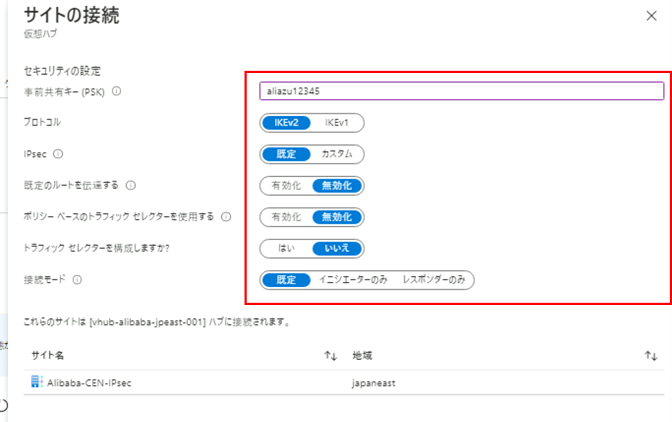This screenshot has height=422, width=672.
Task: Choose はい for traffic selector configuration
Action: pyautogui.click(x=286, y=248)
